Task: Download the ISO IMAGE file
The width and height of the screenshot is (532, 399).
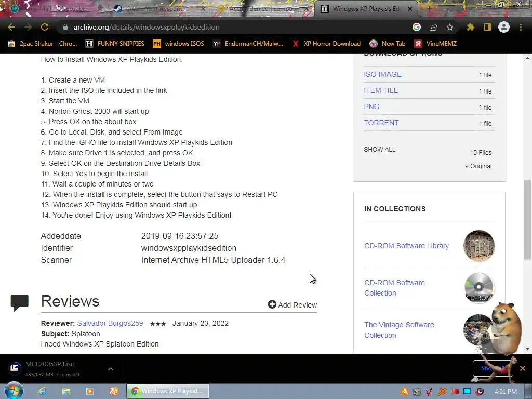Action: (x=383, y=74)
